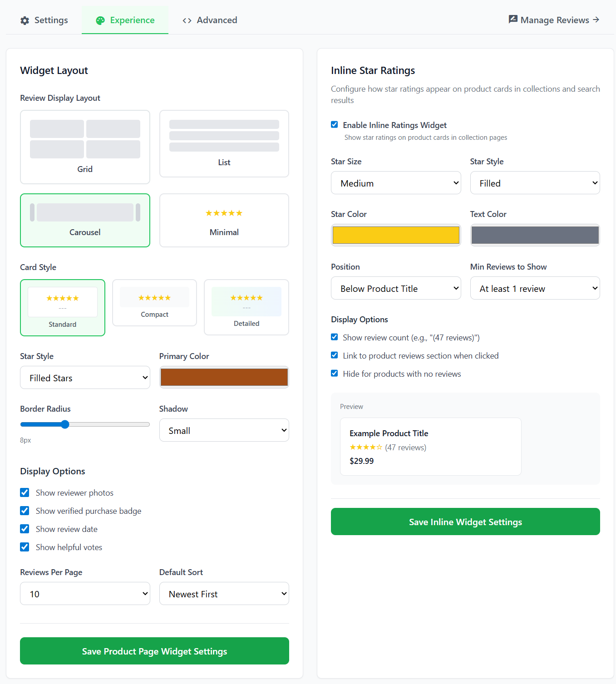Viewport: 616px width, 684px height.
Task: Choose the List review layout
Action: [x=224, y=143]
